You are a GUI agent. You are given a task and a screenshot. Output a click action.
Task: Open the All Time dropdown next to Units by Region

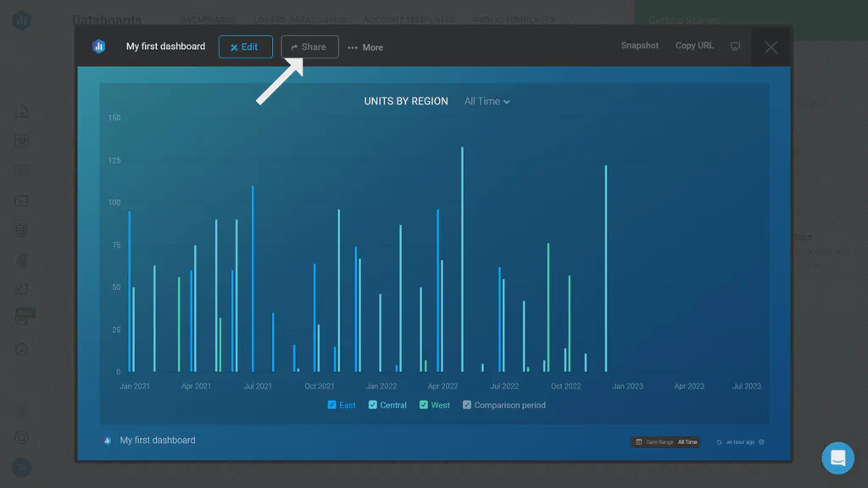486,101
